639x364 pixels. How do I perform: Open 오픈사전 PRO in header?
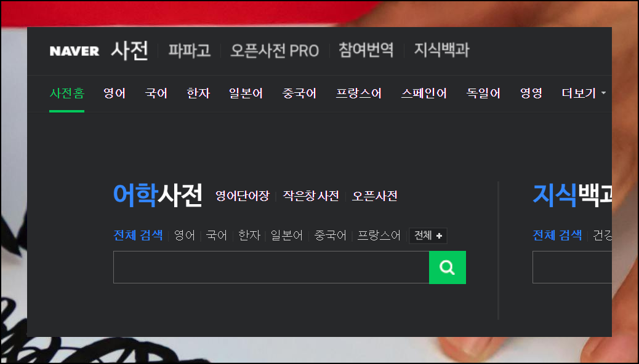coord(275,50)
